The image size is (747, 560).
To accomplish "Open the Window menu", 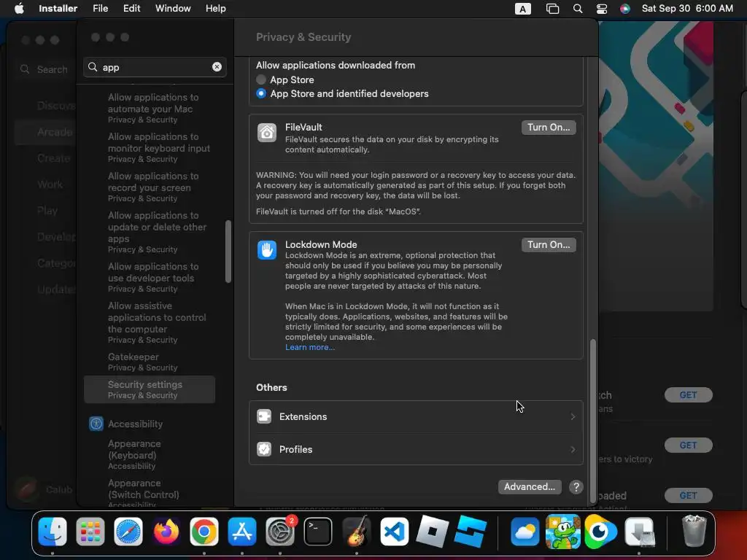I will coord(173,9).
